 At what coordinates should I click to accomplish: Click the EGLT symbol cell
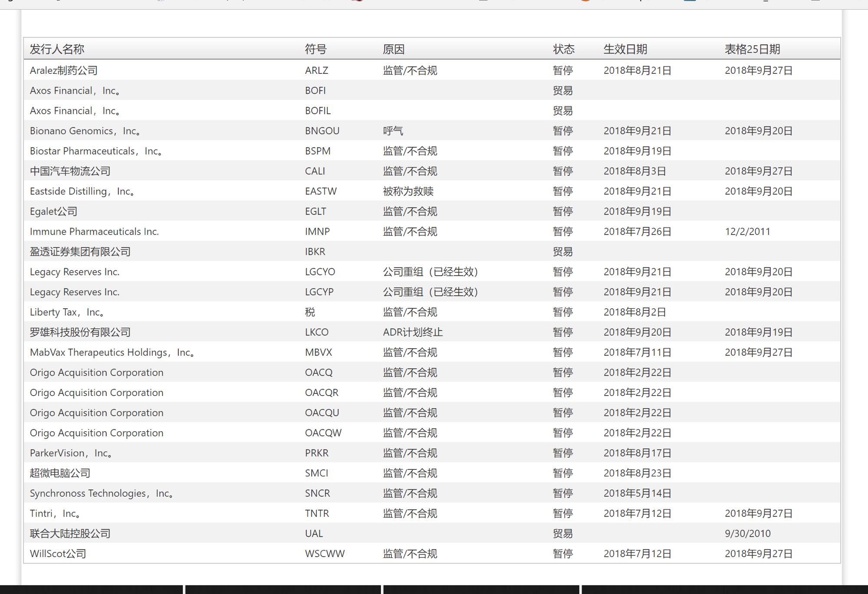click(x=316, y=211)
